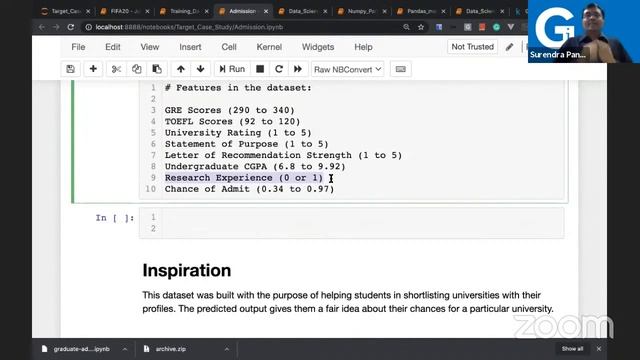
Task: Close the FIFA20 browser tab
Action: tap(147, 11)
